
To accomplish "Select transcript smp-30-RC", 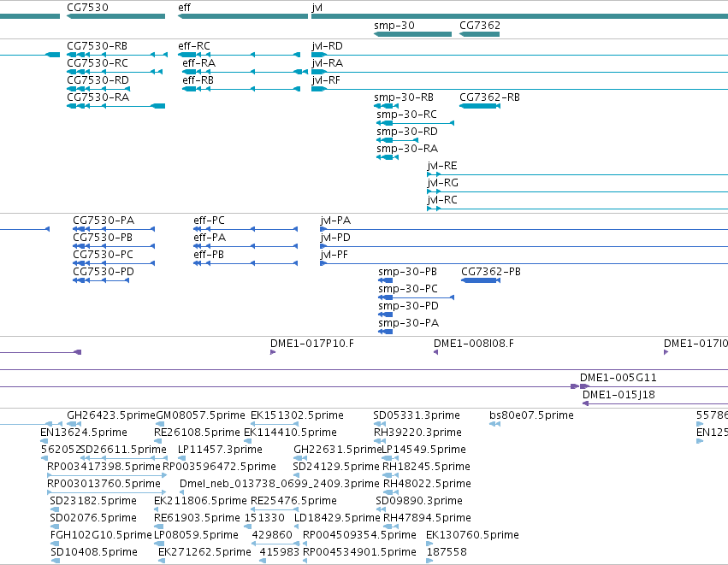I will click(415, 123).
